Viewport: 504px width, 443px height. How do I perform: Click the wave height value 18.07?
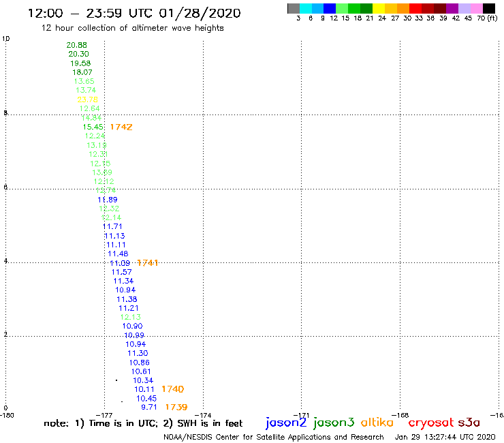tap(82, 72)
